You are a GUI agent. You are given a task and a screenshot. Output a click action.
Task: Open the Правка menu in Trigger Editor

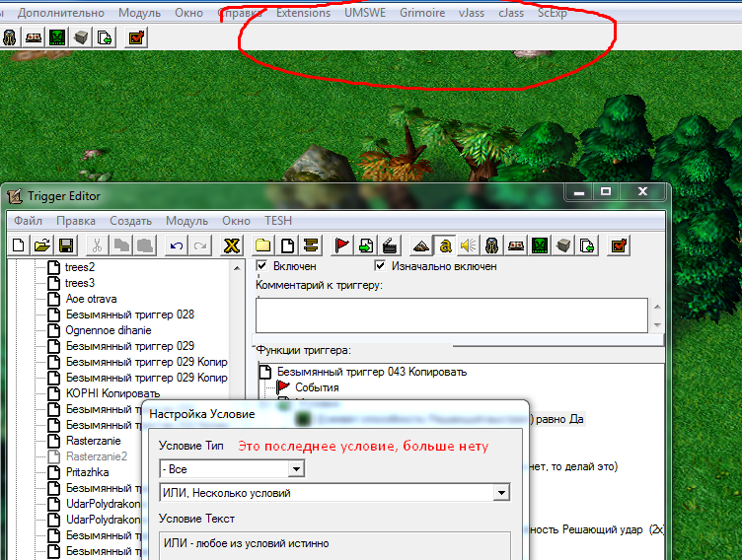click(76, 221)
